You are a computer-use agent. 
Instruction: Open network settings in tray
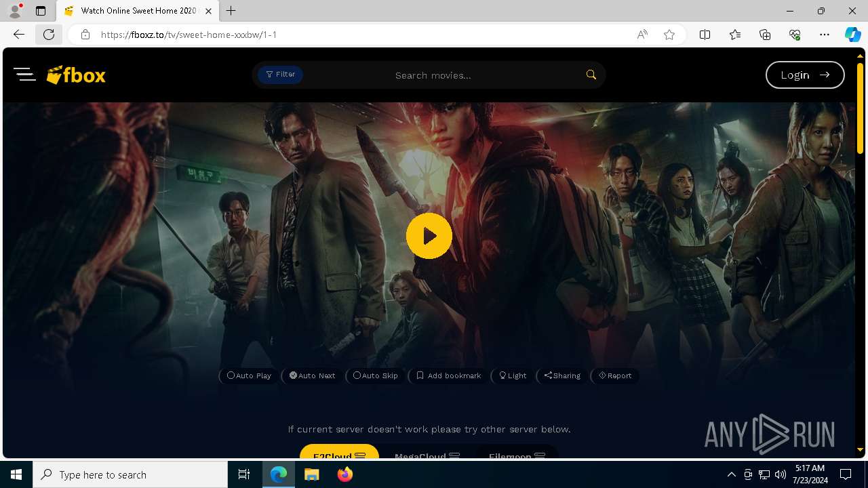(x=764, y=474)
